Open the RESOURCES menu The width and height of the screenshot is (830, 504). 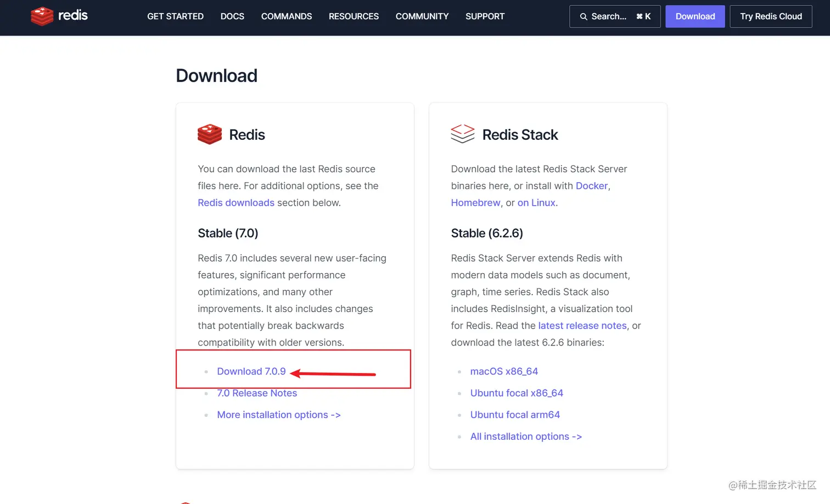354,16
